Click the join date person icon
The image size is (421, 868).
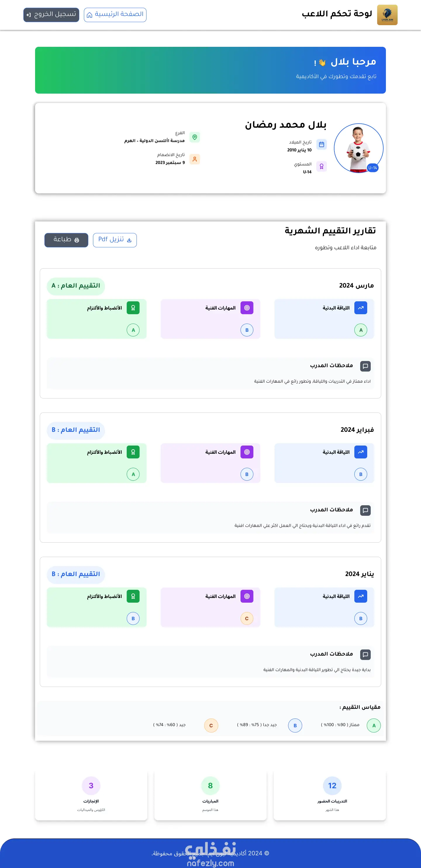[x=195, y=159]
